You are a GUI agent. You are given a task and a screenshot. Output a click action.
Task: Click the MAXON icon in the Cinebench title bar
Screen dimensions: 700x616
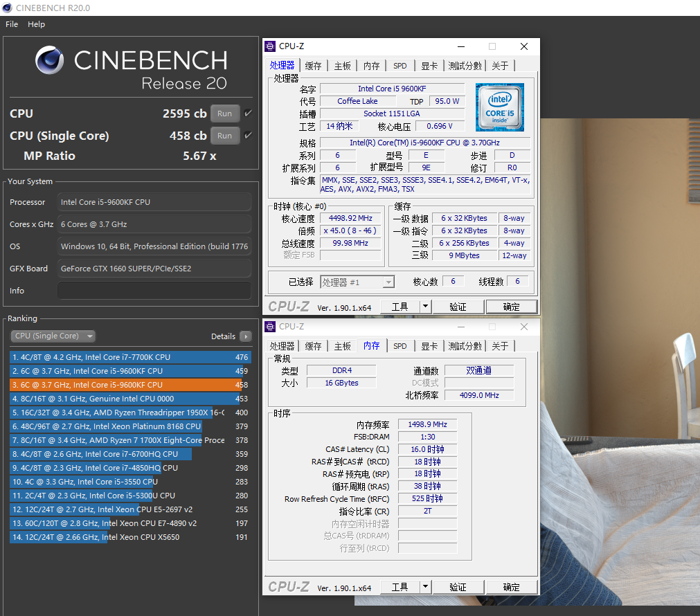point(7,8)
